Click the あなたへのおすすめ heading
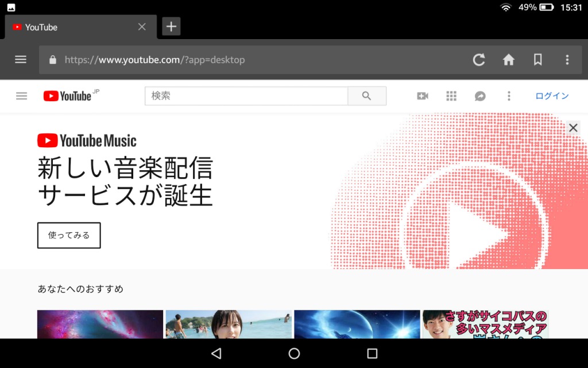This screenshot has height=368, width=588. click(80, 289)
